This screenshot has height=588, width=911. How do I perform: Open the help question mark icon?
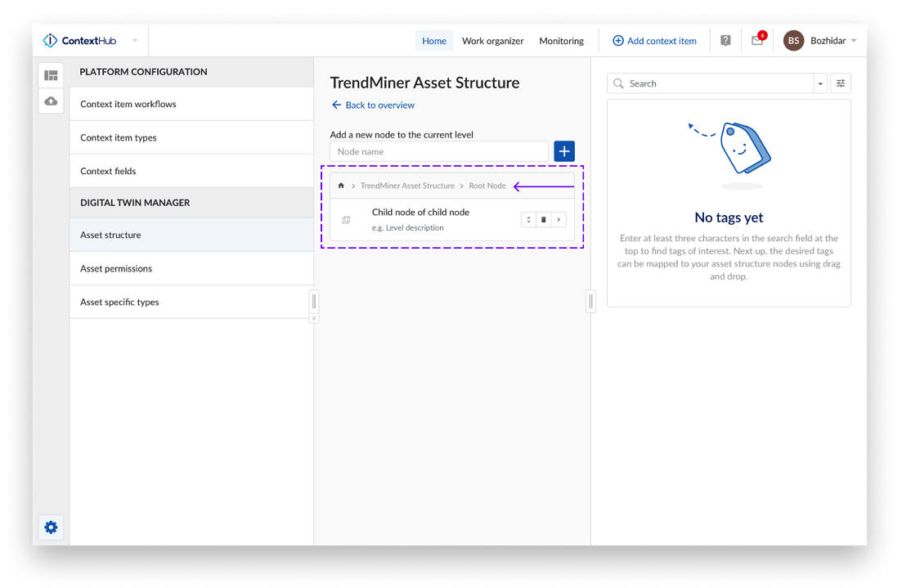click(725, 41)
